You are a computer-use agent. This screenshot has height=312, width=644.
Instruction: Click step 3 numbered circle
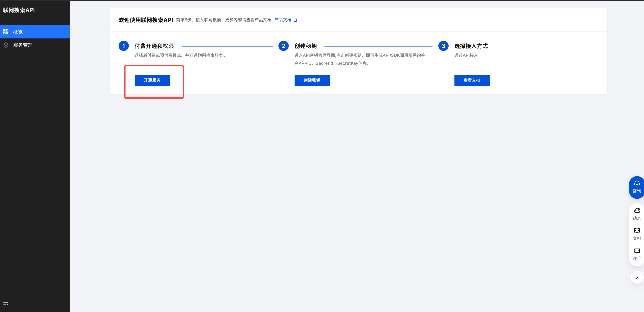pyautogui.click(x=443, y=46)
